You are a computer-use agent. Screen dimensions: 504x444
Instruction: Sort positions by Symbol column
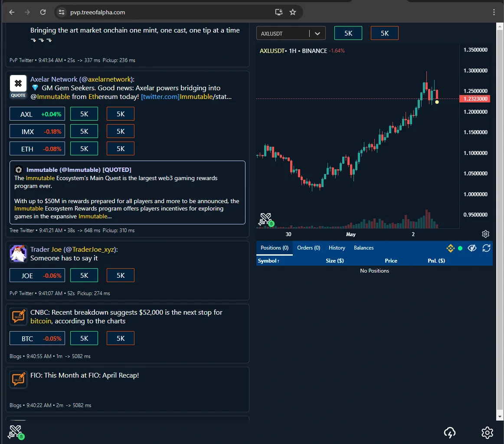tap(268, 260)
